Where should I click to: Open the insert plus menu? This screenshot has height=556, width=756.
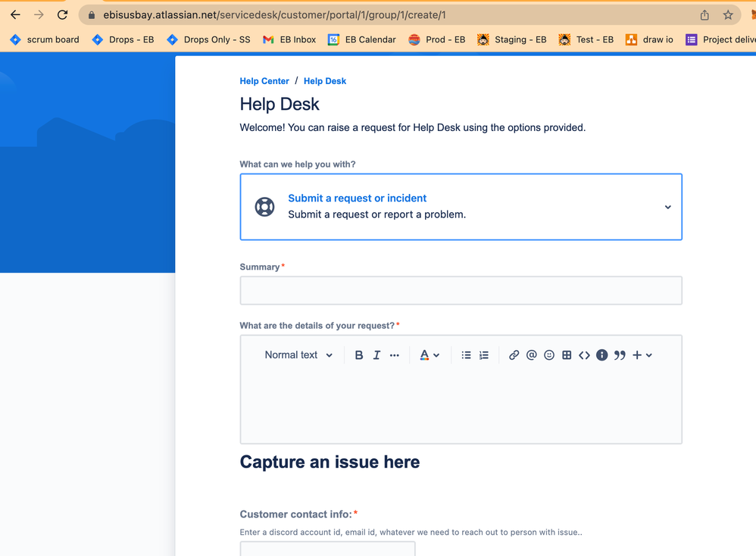[642, 355]
